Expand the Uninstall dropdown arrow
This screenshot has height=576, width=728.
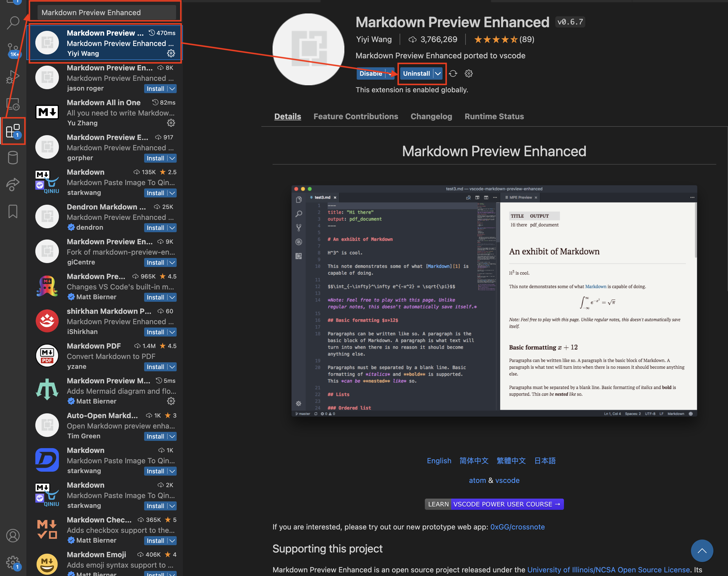(438, 73)
